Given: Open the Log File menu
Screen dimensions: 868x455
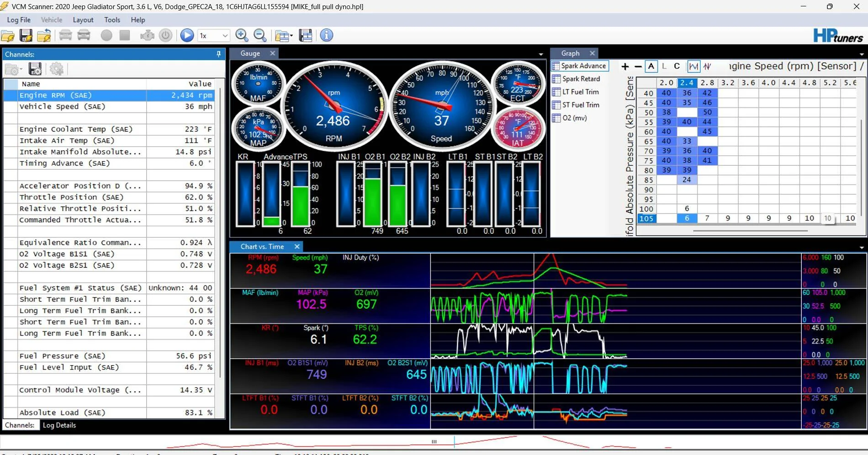Looking at the screenshot, I should coord(19,20).
